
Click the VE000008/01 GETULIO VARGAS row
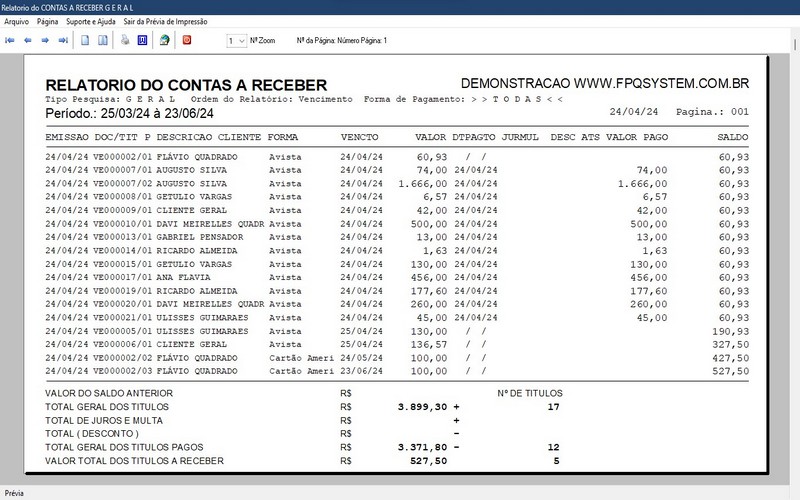[x=397, y=197]
